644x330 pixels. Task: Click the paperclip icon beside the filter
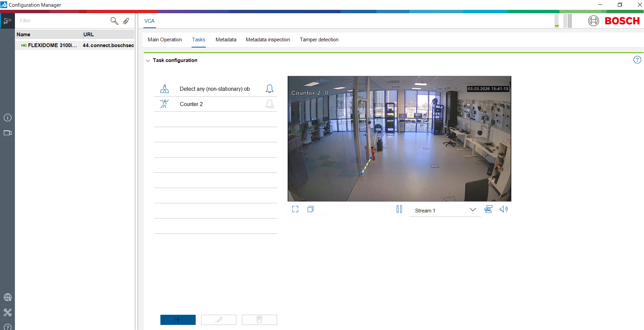coord(126,21)
